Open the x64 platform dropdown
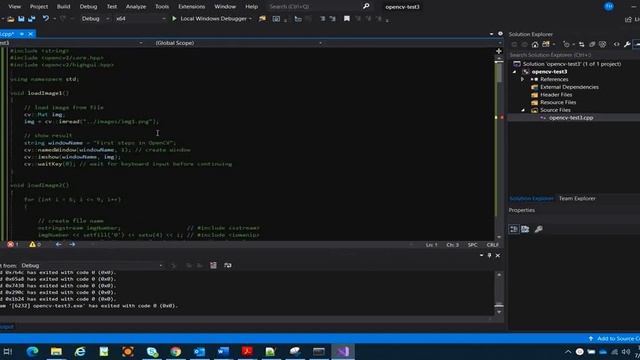Image resolution: width=640 pixels, height=360 pixels. (x=140, y=19)
